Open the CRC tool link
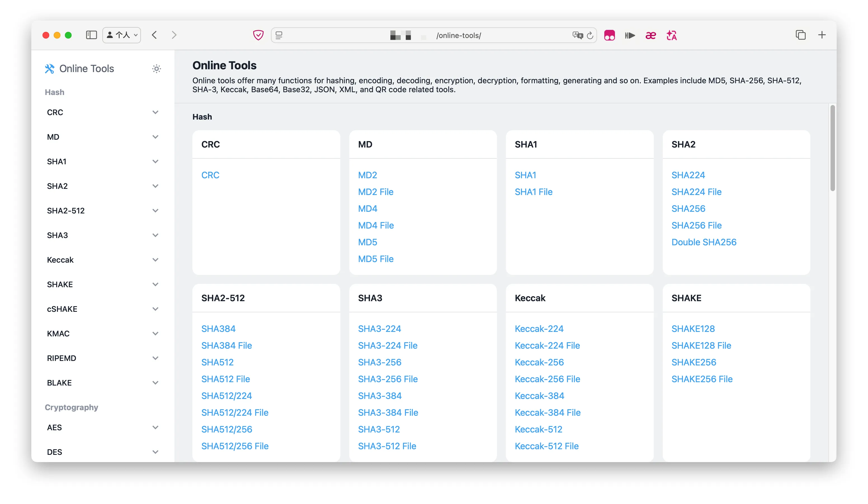This screenshot has height=504, width=868. tap(210, 175)
